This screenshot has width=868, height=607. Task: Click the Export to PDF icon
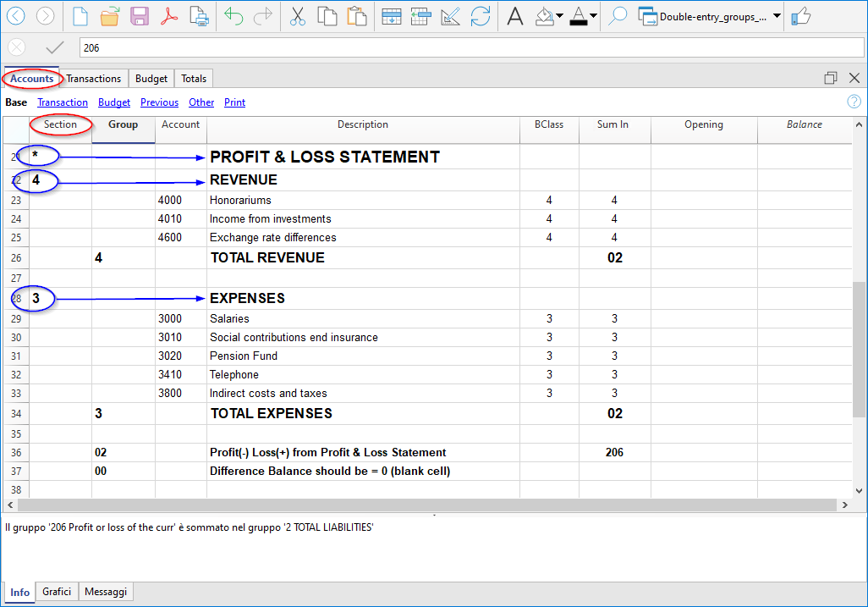pyautogui.click(x=169, y=16)
